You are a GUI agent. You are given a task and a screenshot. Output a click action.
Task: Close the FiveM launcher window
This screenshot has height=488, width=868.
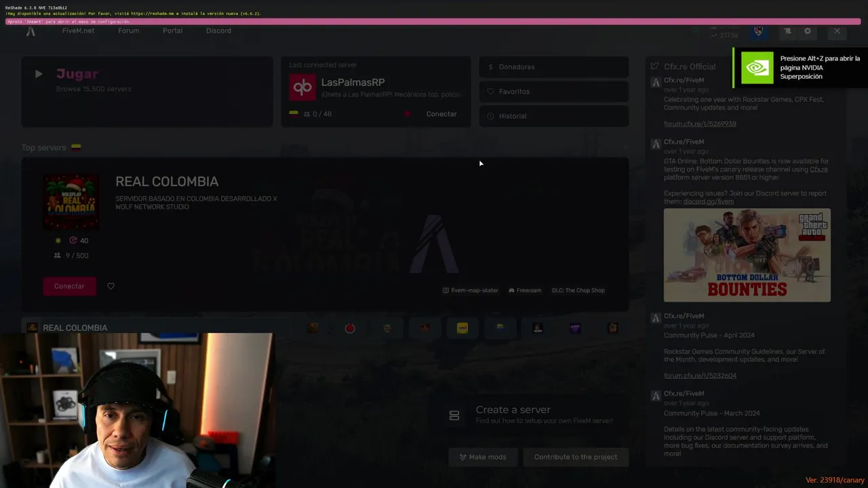(837, 31)
